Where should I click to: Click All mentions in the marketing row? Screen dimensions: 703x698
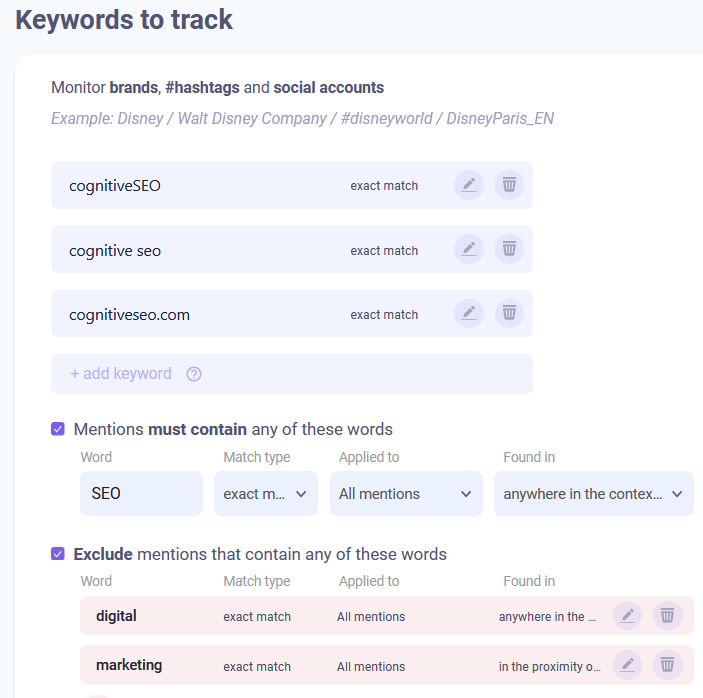click(x=371, y=667)
